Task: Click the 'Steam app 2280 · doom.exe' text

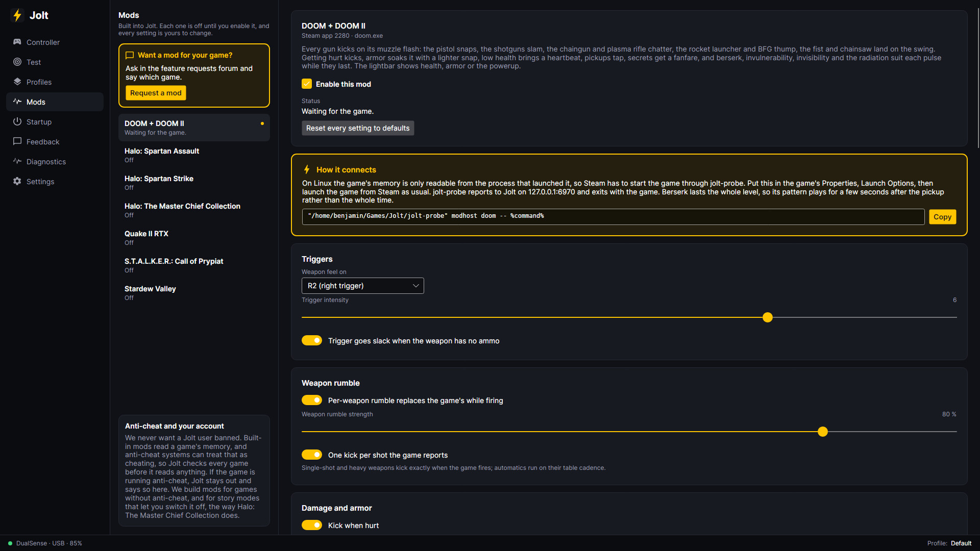Action: 342,36
